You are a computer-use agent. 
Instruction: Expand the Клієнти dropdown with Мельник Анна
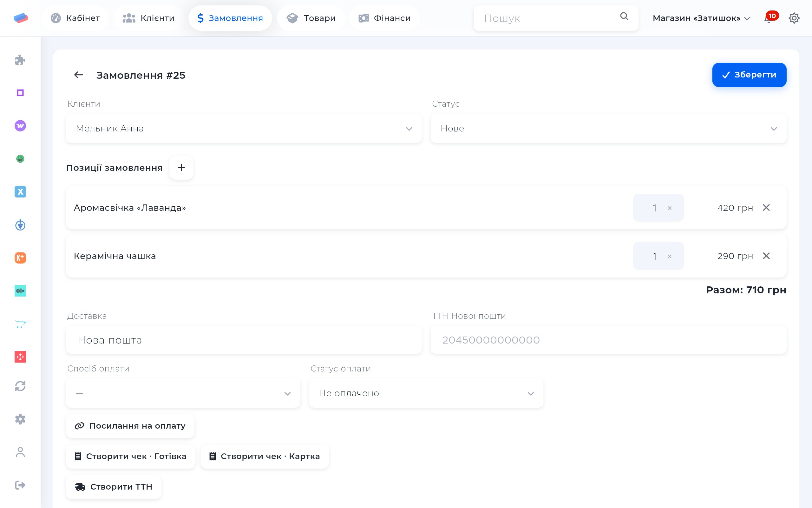(244, 128)
